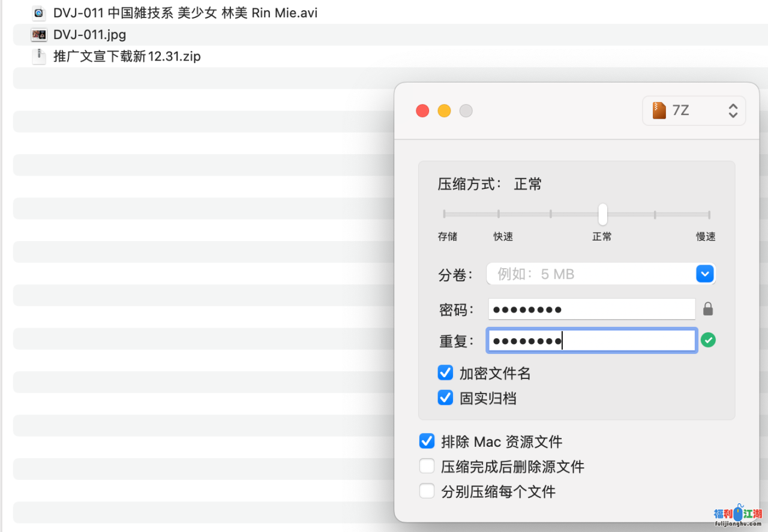This screenshot has height=532, width=768.
Task: Toggle the 固实归档 checkbox
Action: pyautogui.click(x=445, y=398)
